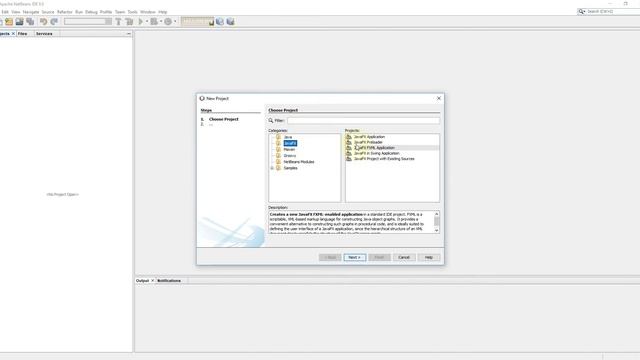640x360 pixels.
Task: Open the View menu
Action: click(16, 12)
